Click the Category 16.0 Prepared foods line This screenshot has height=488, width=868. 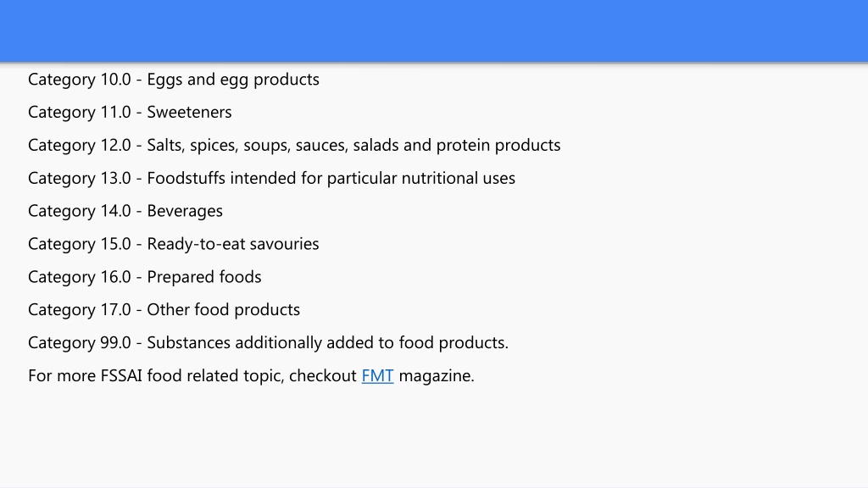145,277
